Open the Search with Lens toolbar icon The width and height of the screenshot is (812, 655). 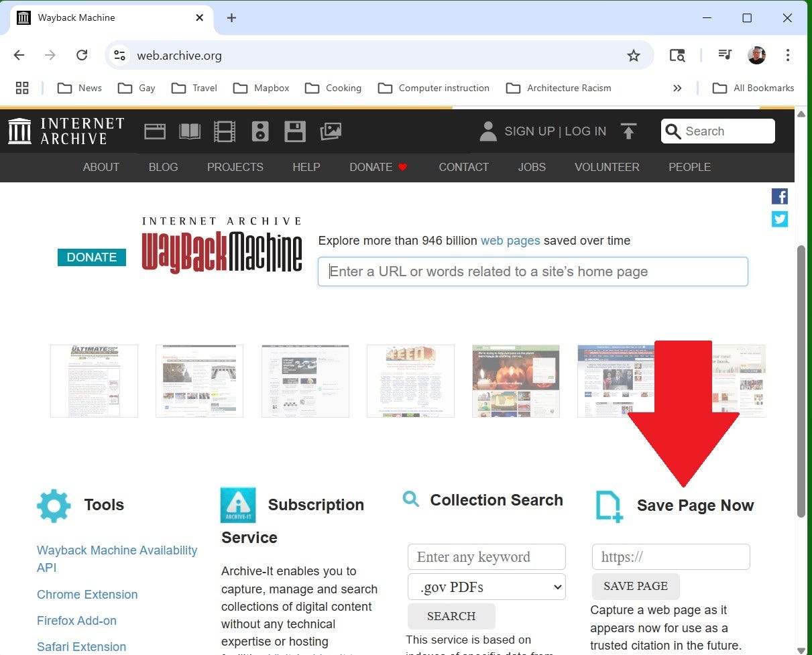[x=677, y=56]
